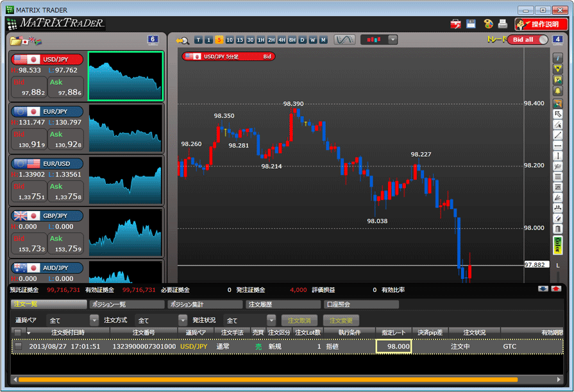Click the chart picture icon

(557, 80)
